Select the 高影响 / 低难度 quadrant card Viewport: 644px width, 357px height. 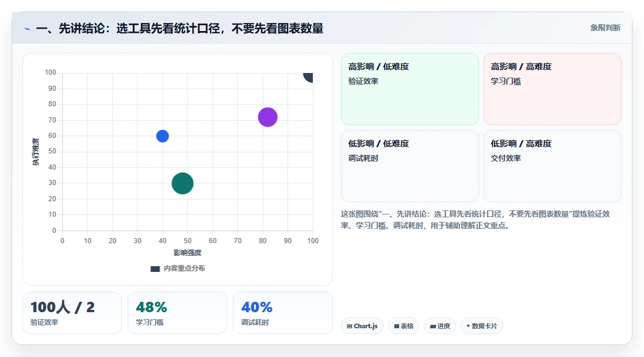click(x=410, y=89)
